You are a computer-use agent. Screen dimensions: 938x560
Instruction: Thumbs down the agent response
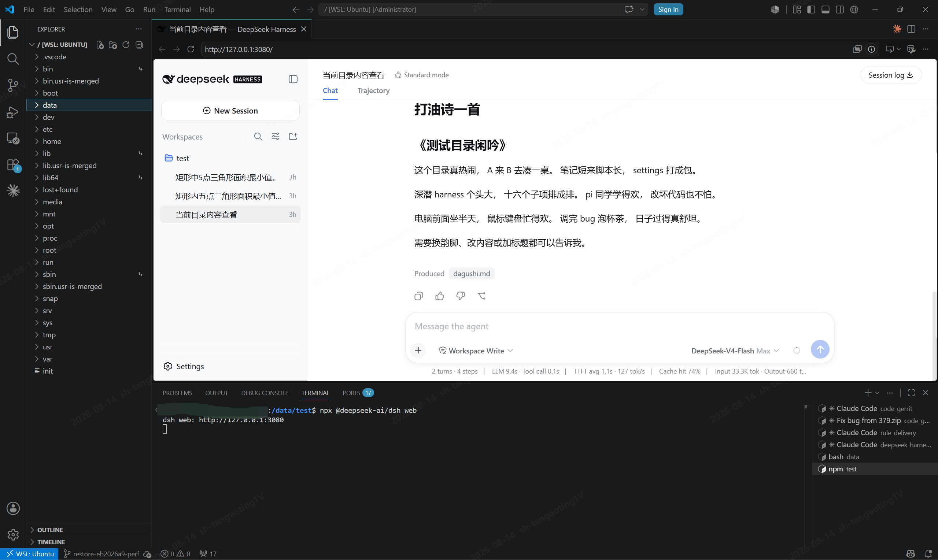[460, 296]
